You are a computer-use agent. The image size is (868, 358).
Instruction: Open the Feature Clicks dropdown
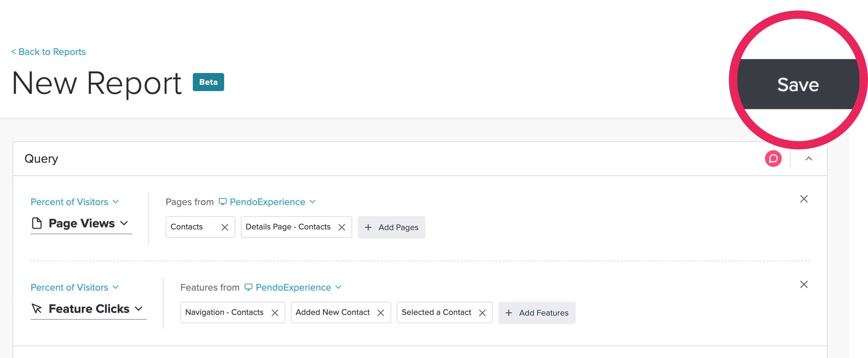click(x=89, y=309)
